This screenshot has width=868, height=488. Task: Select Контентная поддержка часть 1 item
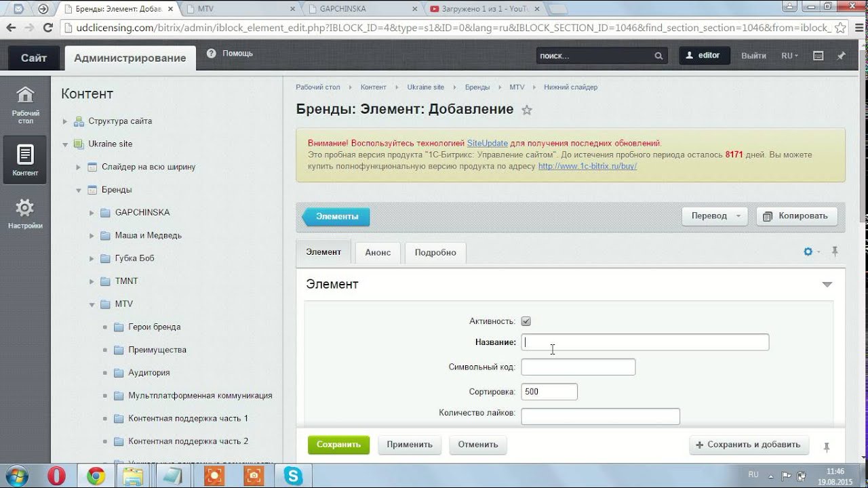[189, 418]
